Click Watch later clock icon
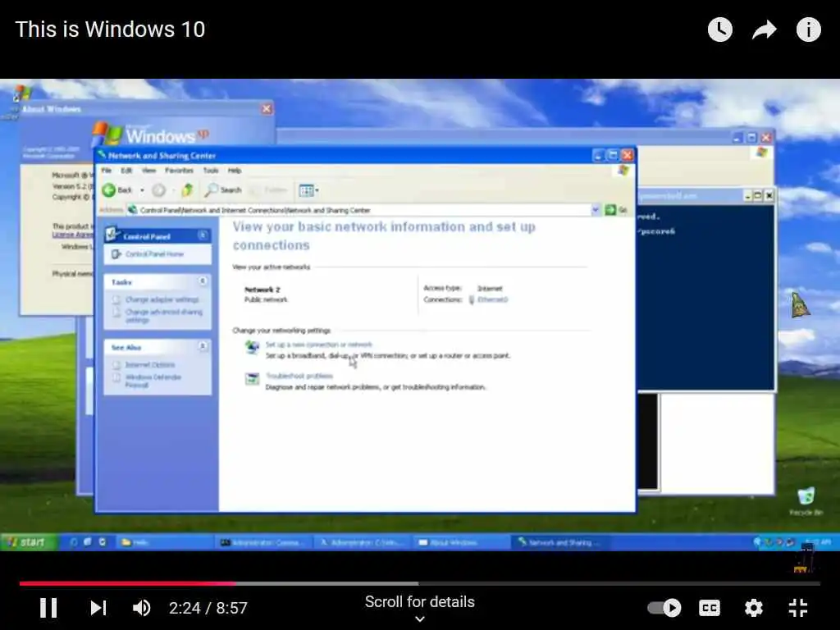This screenshot has height=630, width=840. coord(720,30)
